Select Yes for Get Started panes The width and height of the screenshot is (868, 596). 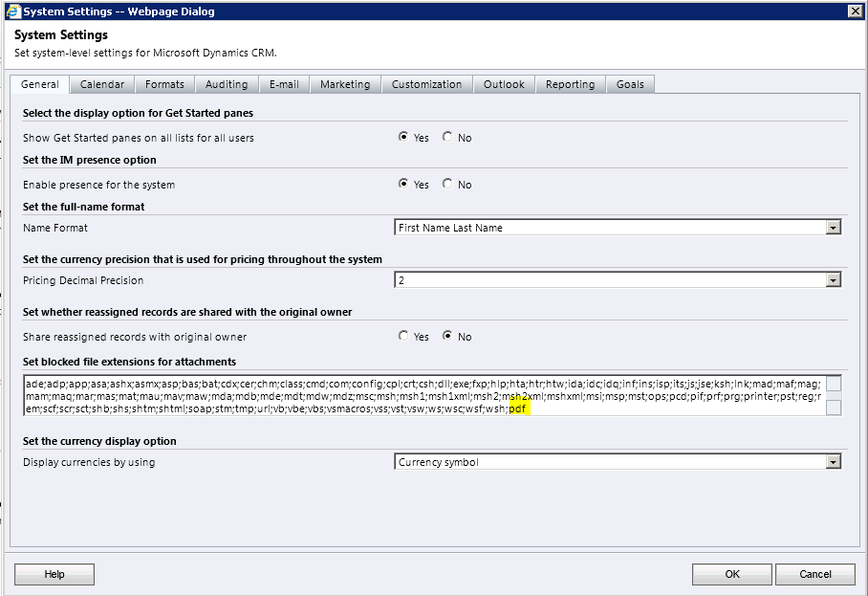click(403, 138)
